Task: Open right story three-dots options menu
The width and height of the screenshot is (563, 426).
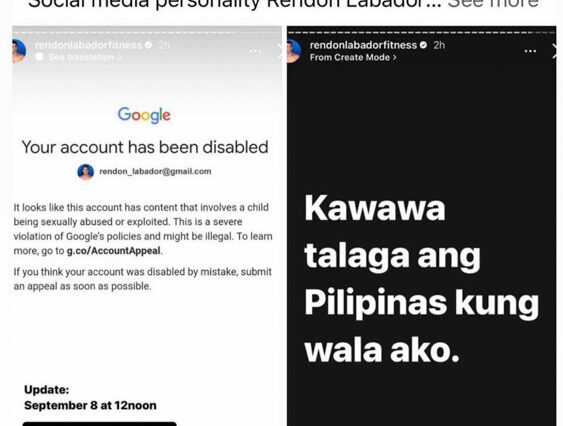Action: tap(530, 51)
